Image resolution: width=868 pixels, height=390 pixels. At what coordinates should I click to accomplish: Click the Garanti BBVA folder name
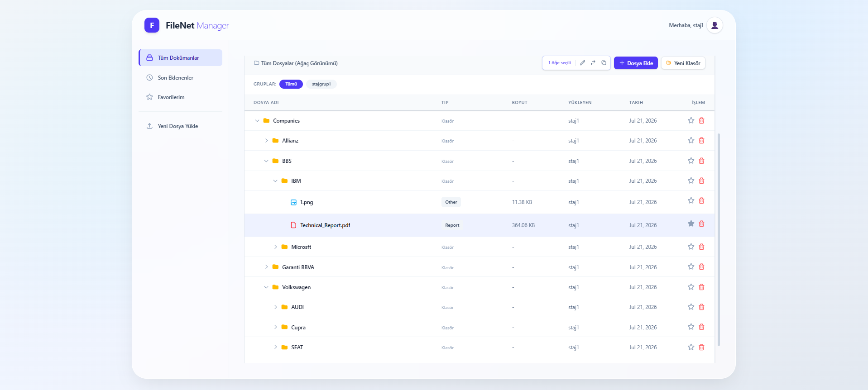298,267
